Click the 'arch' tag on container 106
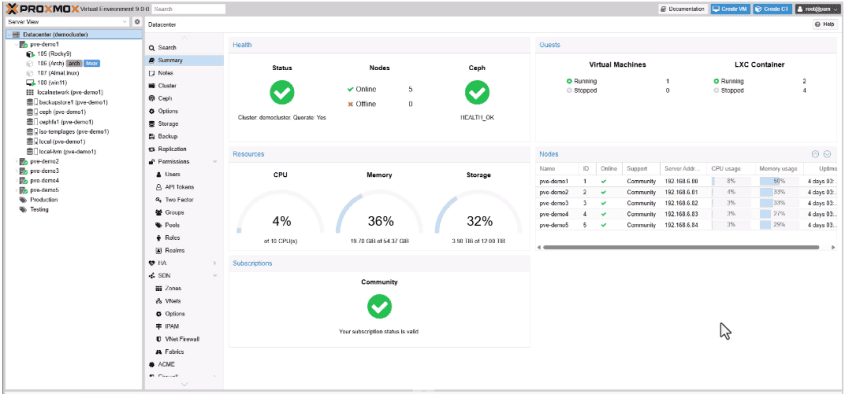The image size is (844, 394). coord(74,64)
